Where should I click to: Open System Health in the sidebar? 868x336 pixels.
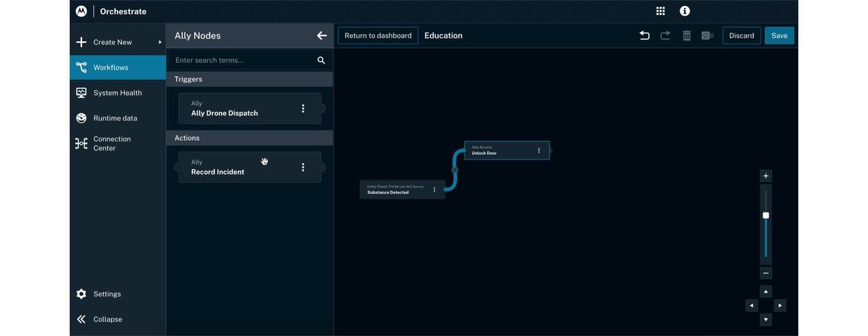[118, 93]
